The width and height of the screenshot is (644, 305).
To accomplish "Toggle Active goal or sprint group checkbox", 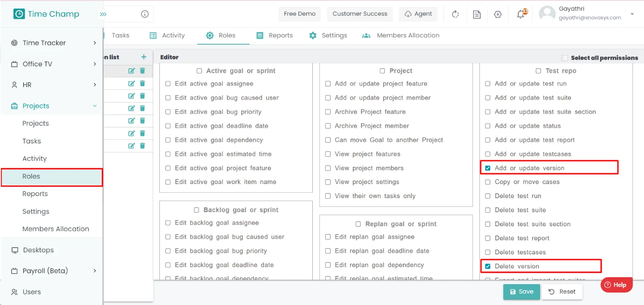I will click(x=199, y=71).
